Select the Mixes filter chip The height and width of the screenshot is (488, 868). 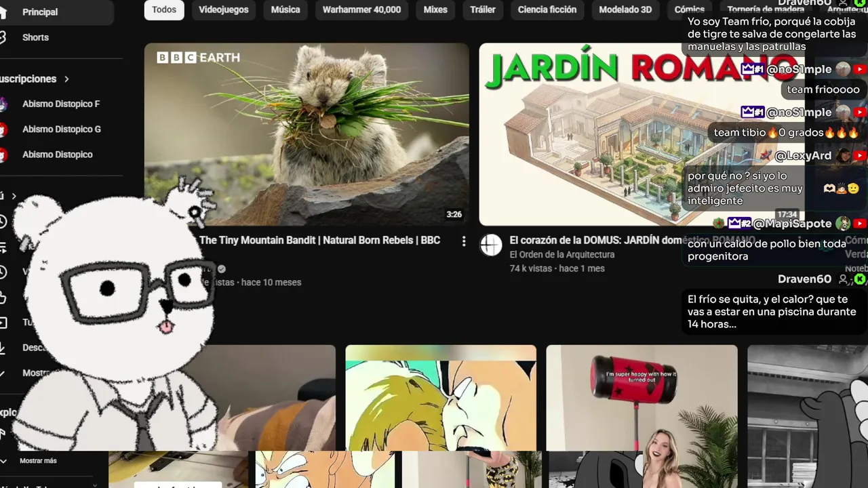pyautogui.click(x=435, y=9)
